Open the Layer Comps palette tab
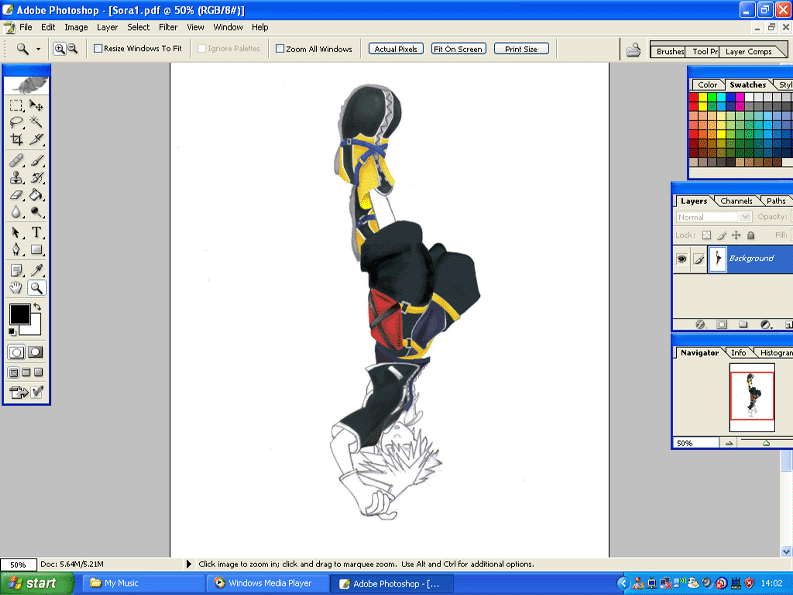This screenshot has height=595, width=793. pyautogui.click(x=748, y=52)
